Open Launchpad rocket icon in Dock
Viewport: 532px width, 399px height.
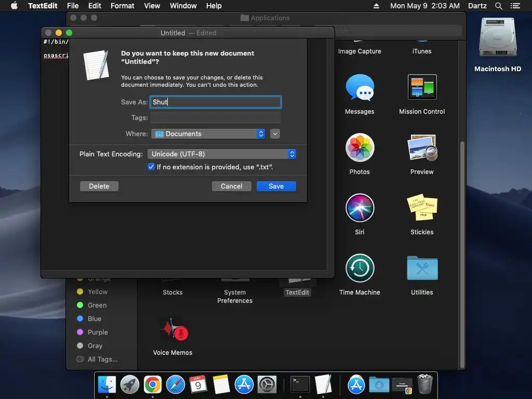pos(129,384)
